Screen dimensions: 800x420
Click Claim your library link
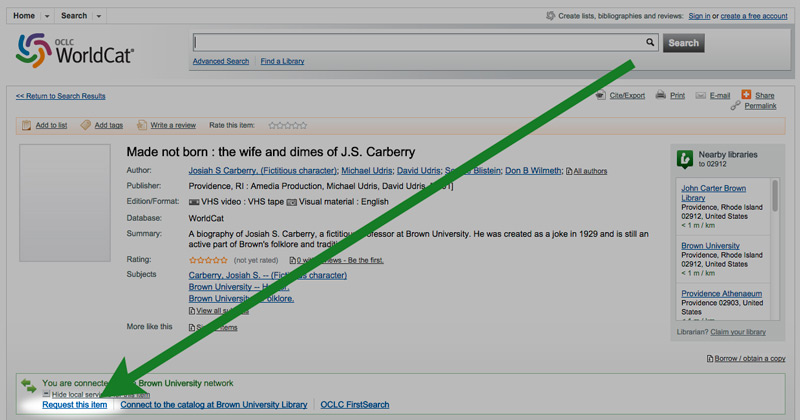[x=738, y=332]
